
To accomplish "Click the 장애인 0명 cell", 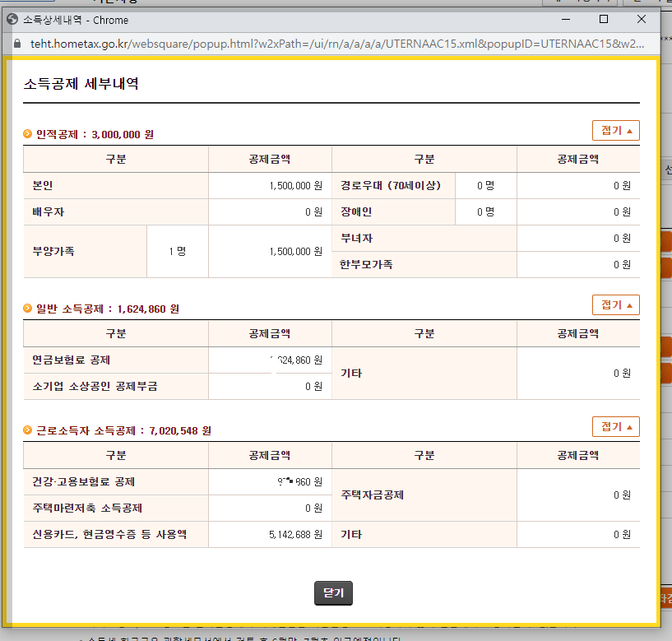I will pyautogui.click(x=486, y=211).
